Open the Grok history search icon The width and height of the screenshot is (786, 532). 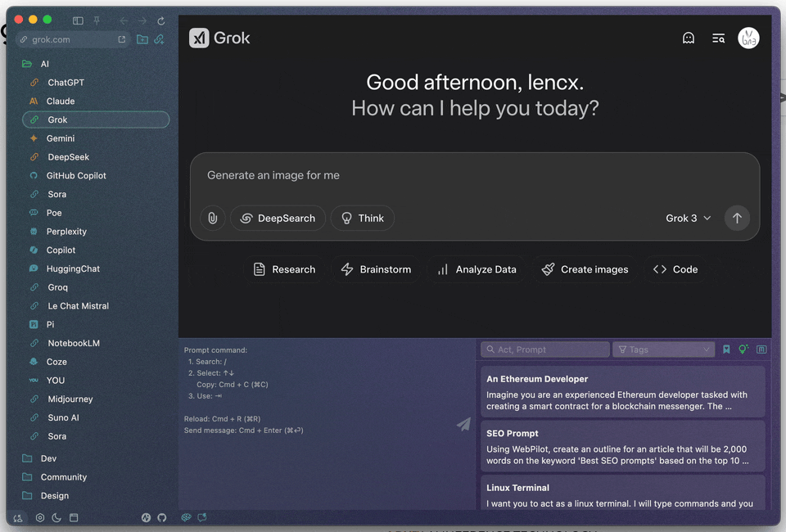click(x=718, y=38)
